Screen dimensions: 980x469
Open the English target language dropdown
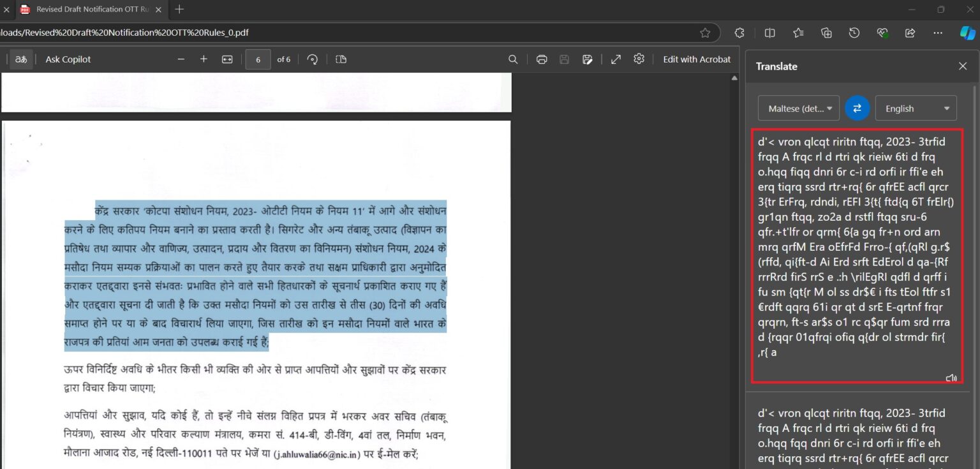pyautogui.click(x=916, y=108)
